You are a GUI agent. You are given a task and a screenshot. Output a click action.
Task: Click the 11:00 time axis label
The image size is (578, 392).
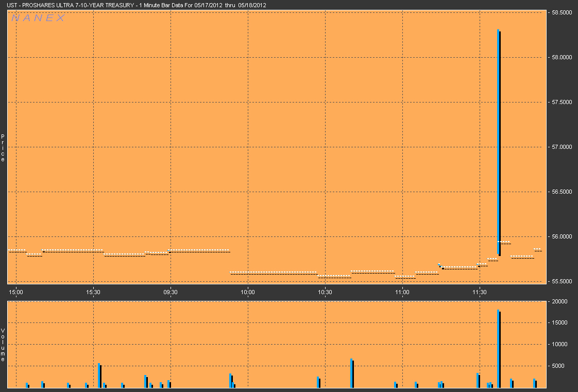tap(402, 292)
